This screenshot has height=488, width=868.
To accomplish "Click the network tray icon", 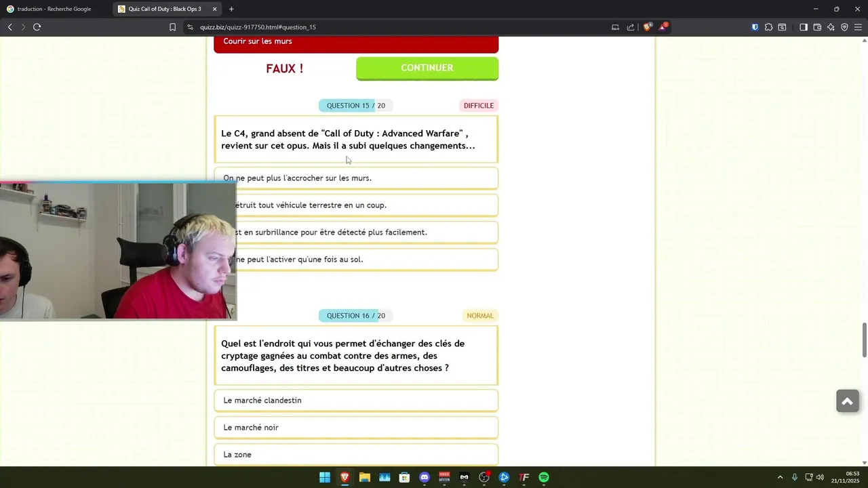I will pos(809,477).
